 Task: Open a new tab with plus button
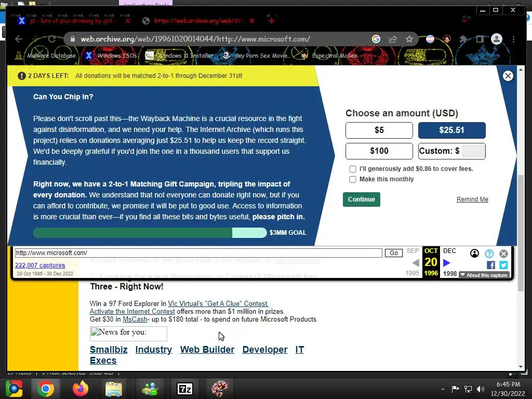click(271, 21)
